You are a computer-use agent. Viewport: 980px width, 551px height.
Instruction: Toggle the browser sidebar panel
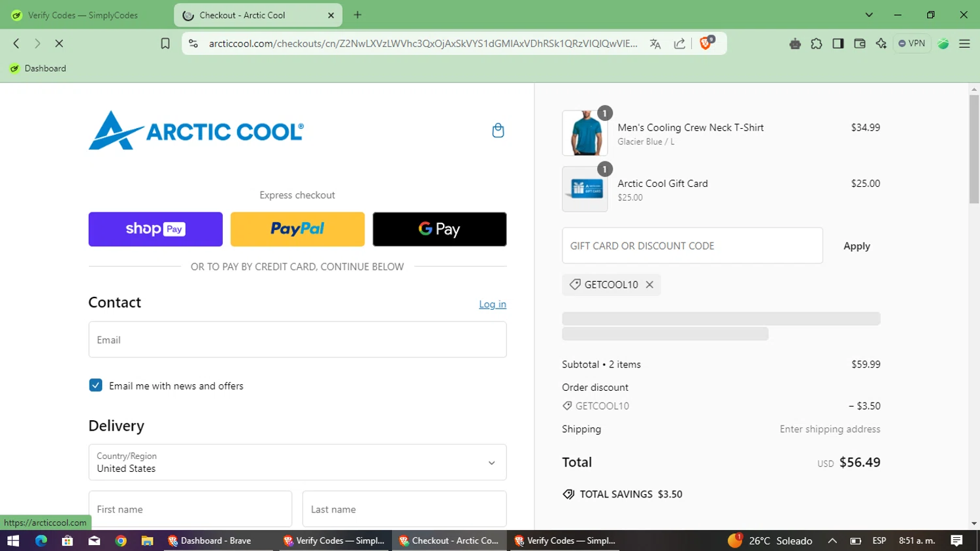coord(838,43)
